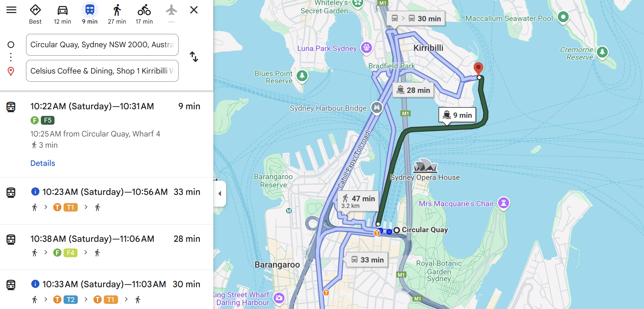Select the 10:38 AM F4 ferry route
644x309 pixels.
coord(107,247)
